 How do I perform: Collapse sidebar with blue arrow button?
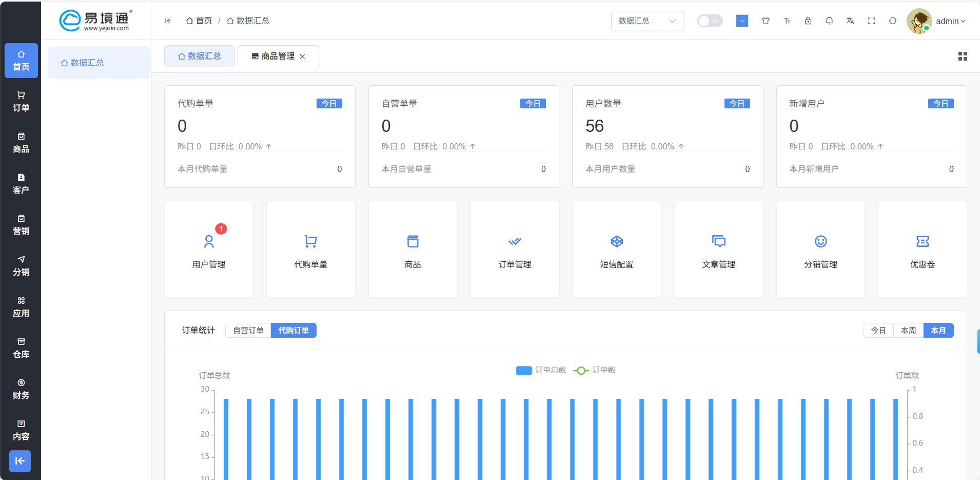20,461
